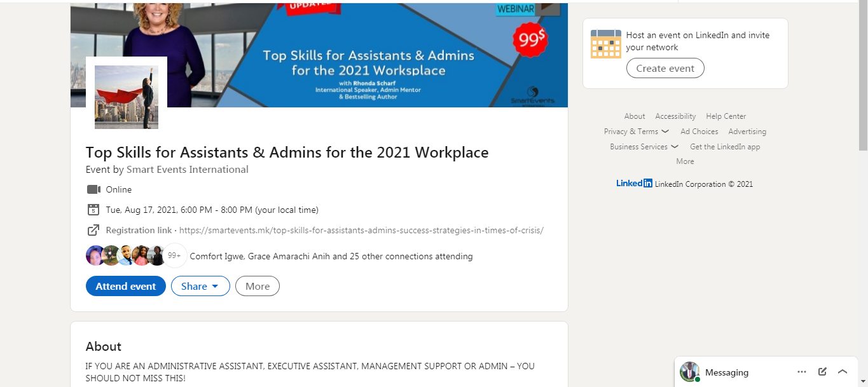Click the compose new message icon

click(x=822, y=372)
